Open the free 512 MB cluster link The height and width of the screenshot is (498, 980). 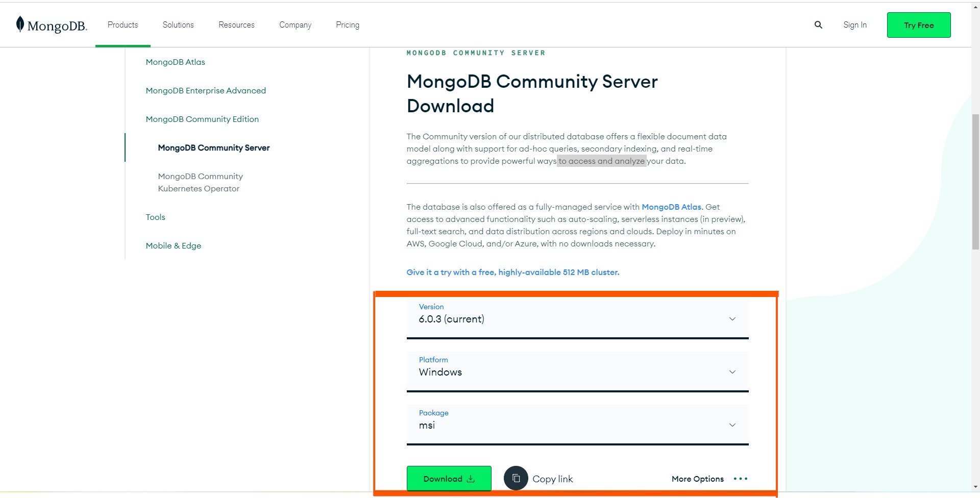(x=512, y=272)
